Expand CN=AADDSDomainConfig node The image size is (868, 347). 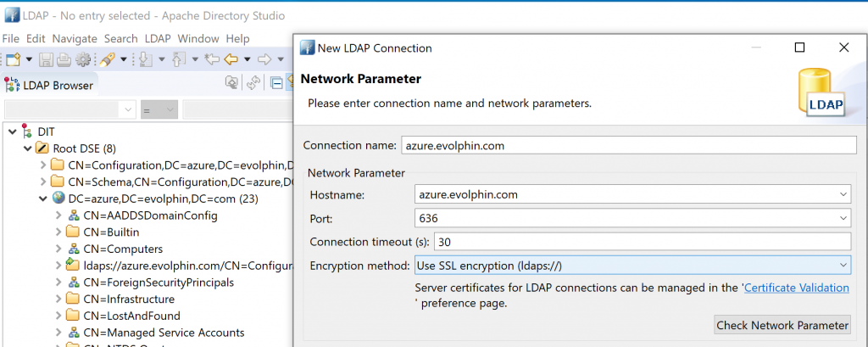(x=58, y=215)
